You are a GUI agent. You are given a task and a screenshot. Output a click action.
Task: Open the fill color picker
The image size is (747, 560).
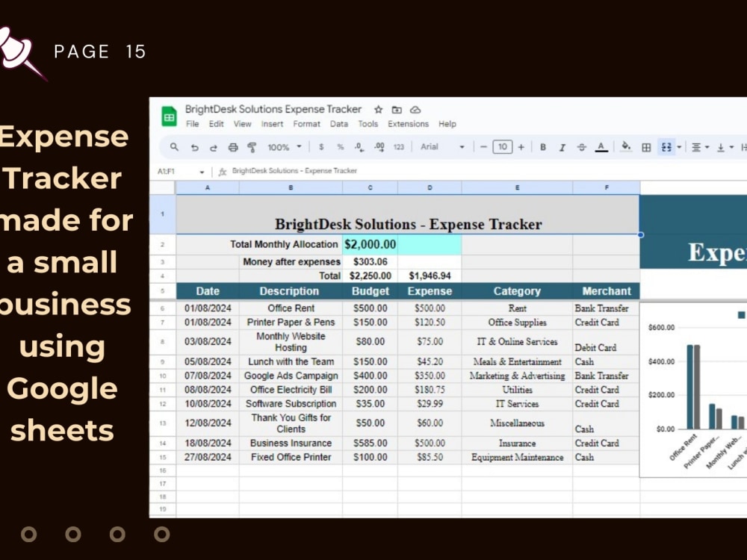(x=626, y=146)
